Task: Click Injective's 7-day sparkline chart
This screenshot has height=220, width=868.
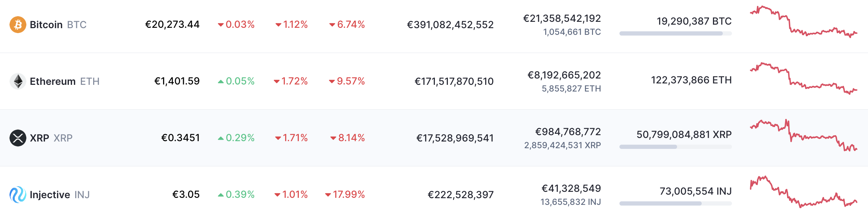Action: tap(804, 192)
